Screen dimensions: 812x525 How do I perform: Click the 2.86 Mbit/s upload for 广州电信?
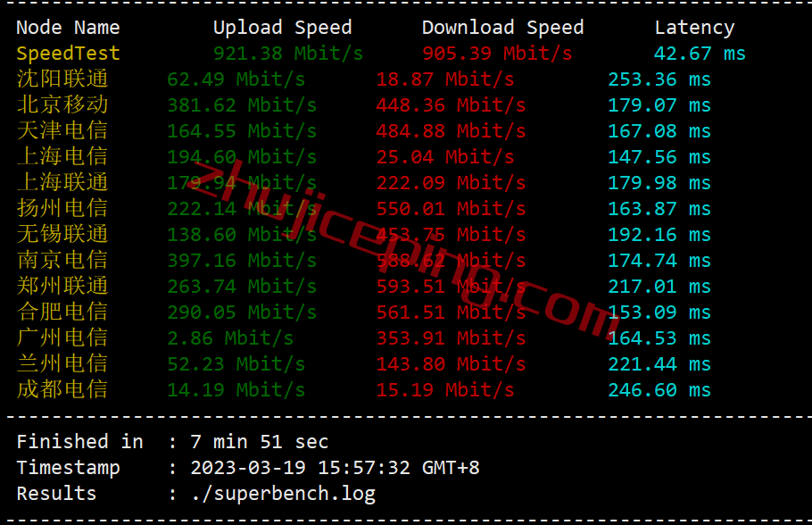(x=230, y=338)
